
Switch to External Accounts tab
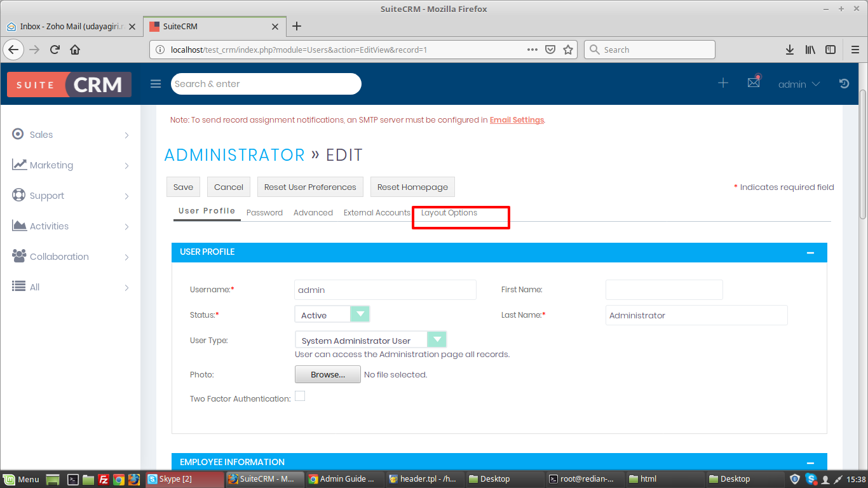377,213
